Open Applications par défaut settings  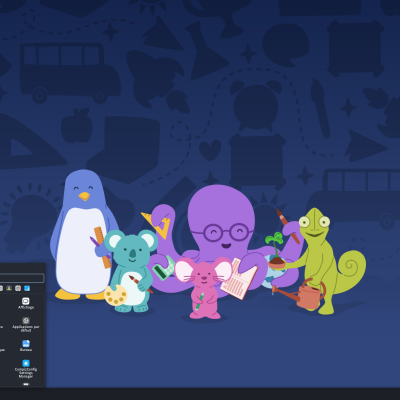26,321
